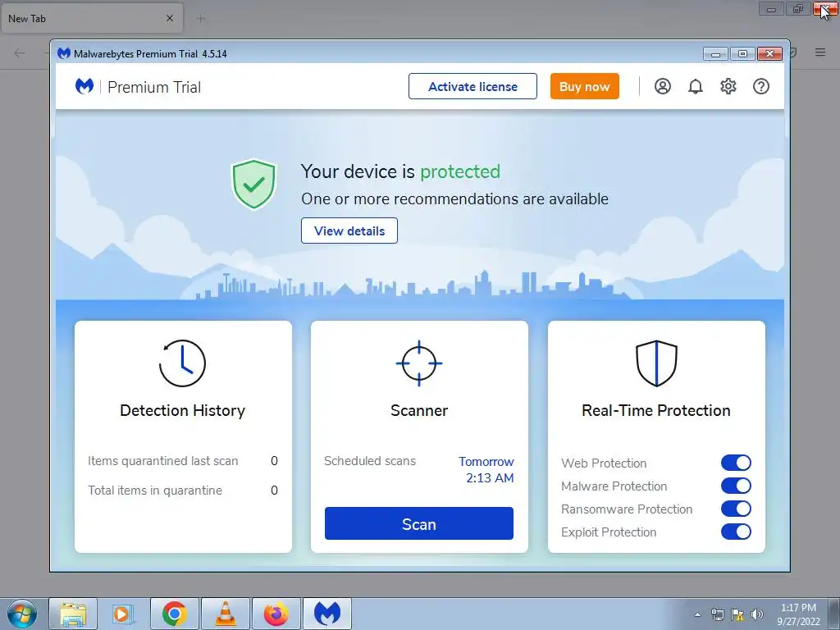This screenshot has height=630, width=840.
Task: Click the green protected shield icon
Action: (253, 184)
